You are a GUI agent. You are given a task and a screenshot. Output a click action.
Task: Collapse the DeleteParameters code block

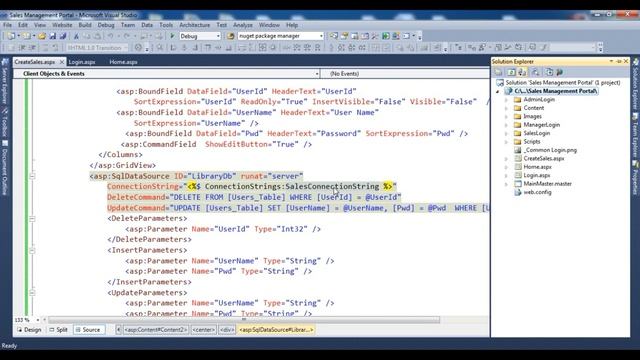[32, 219]
